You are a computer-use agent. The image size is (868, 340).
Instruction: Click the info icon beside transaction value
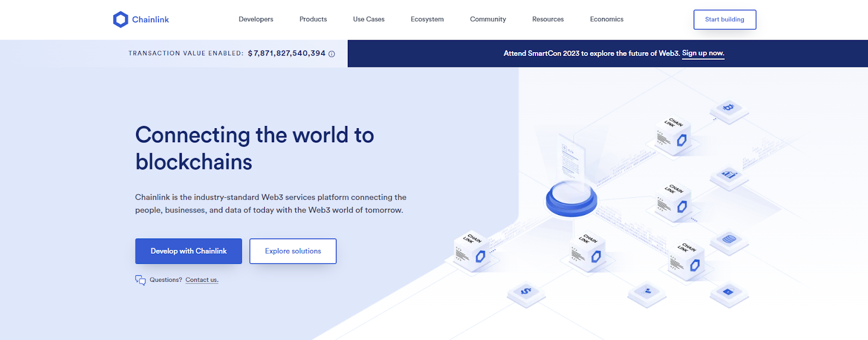tap(331, 54)
